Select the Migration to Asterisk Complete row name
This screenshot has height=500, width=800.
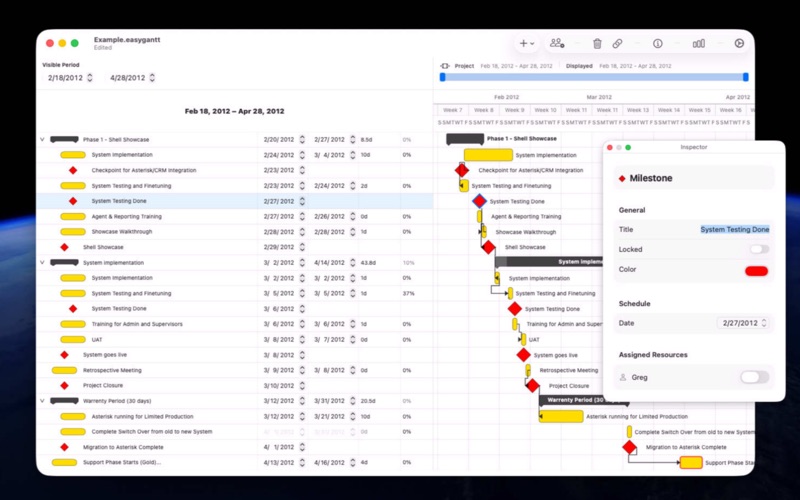(123, 447)
